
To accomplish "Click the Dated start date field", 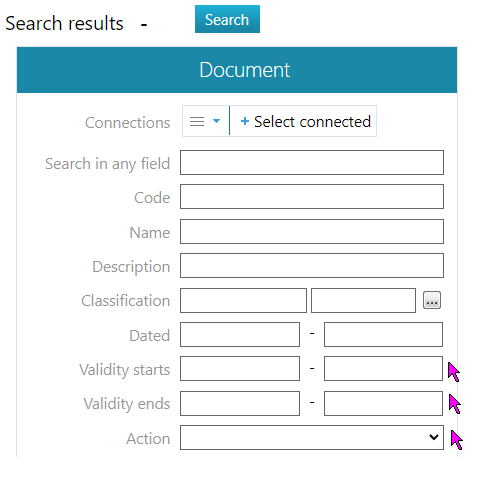I will click(240, 335).
